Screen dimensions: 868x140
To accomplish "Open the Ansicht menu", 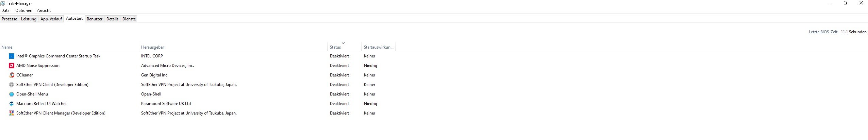I will [44, 11].
